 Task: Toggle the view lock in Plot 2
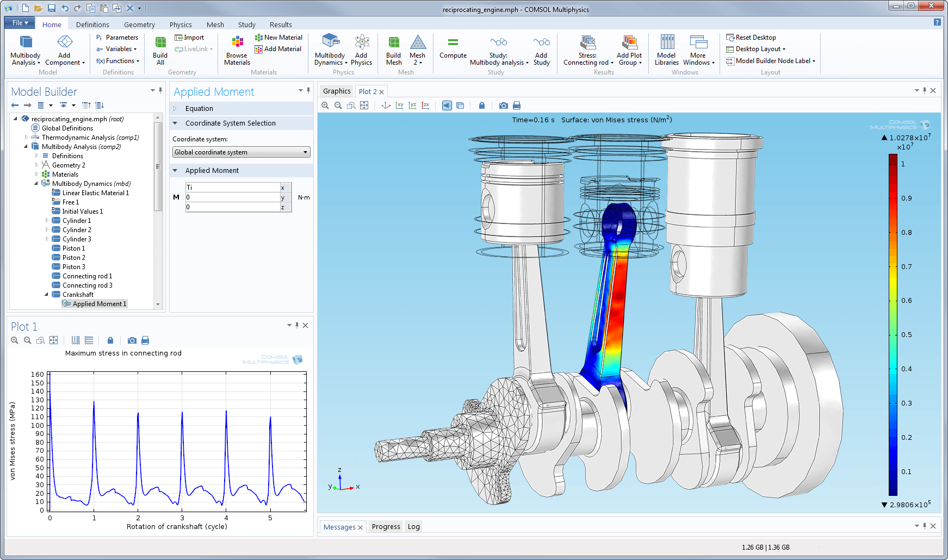[x=482, y=105]
